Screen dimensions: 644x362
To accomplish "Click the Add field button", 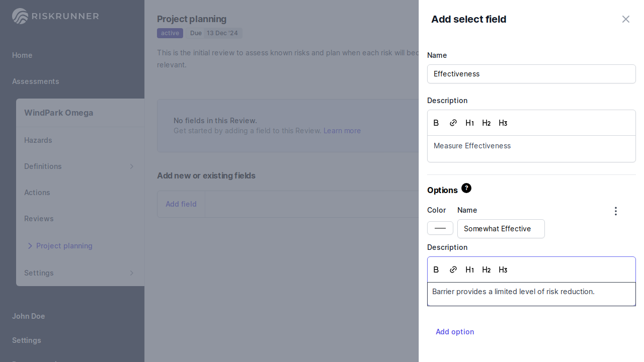I will 181,204.
